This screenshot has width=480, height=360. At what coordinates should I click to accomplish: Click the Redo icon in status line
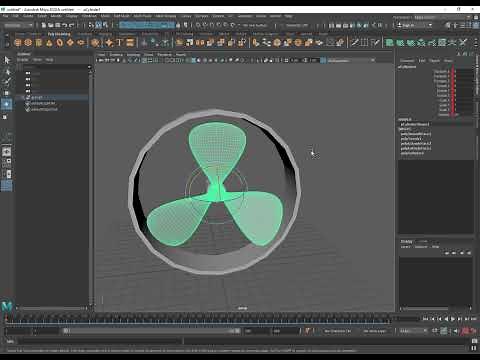click(72, 25)
